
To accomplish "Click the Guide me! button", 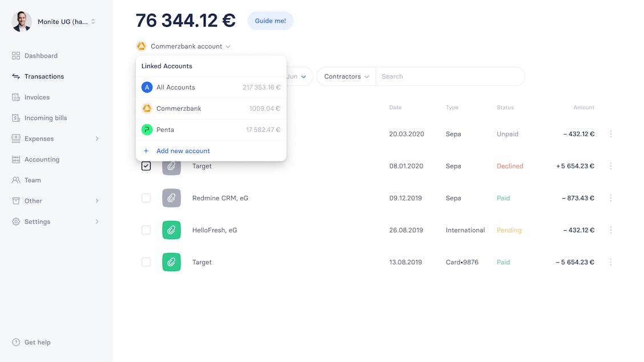I will [270, 21].
